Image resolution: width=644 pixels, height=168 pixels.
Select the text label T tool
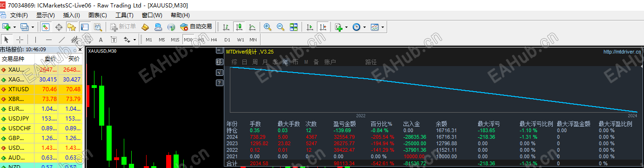pos(114,40)
